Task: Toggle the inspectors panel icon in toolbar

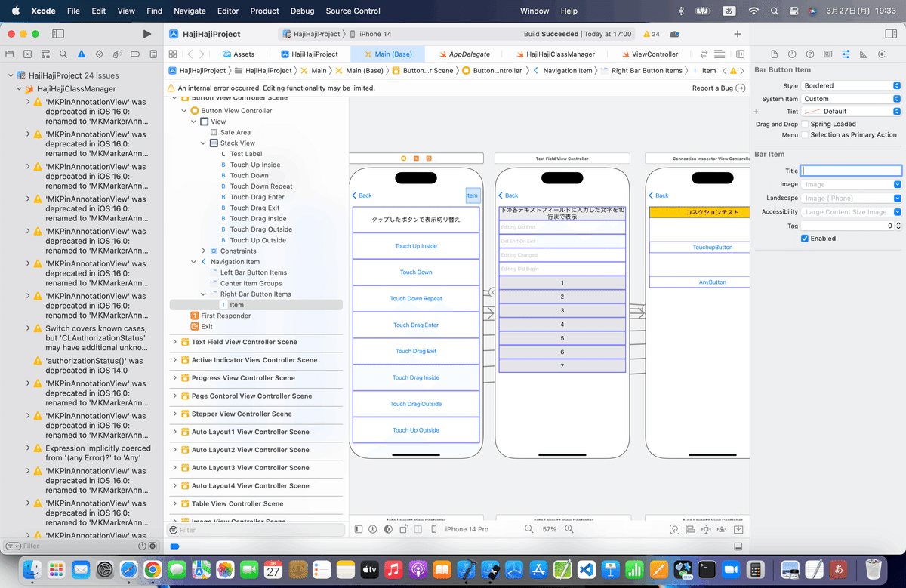Action: [x=890, y=34]
